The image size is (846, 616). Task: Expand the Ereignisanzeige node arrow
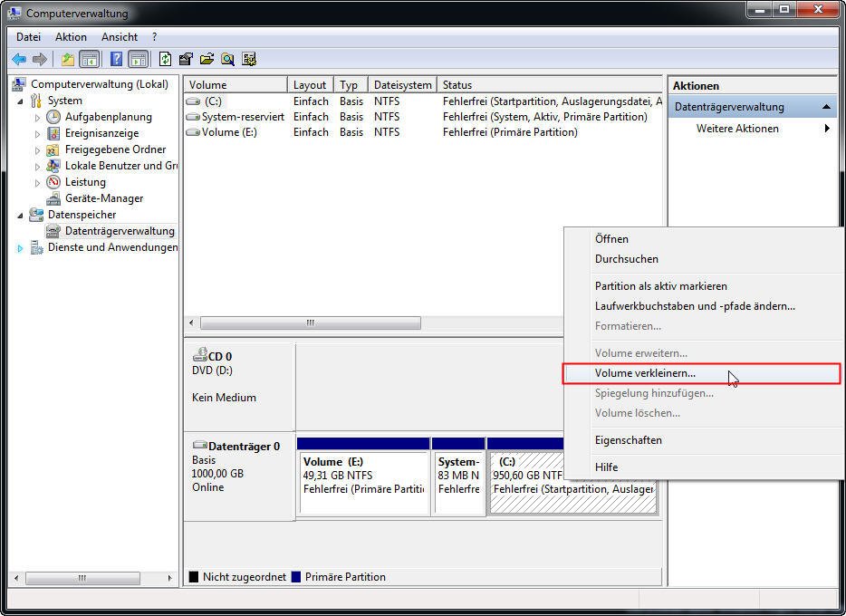point(37,133)
